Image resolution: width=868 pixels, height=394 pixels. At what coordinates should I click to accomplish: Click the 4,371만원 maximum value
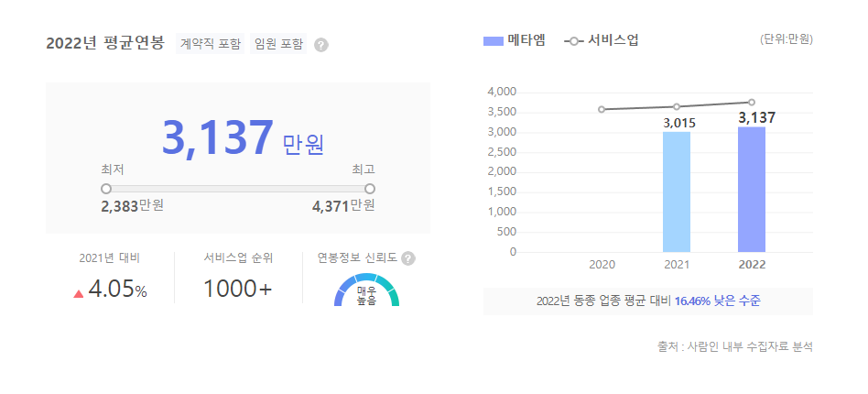(343, 206)
